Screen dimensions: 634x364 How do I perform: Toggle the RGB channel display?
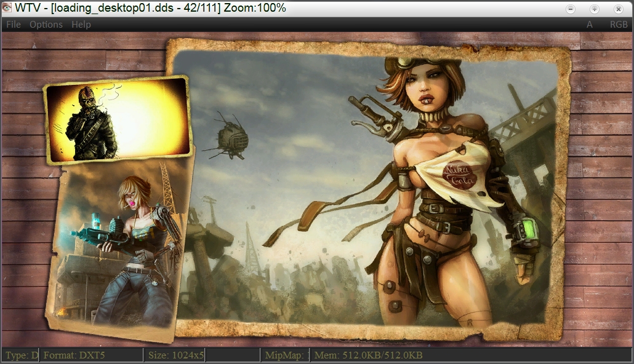(x=619, y=25)
